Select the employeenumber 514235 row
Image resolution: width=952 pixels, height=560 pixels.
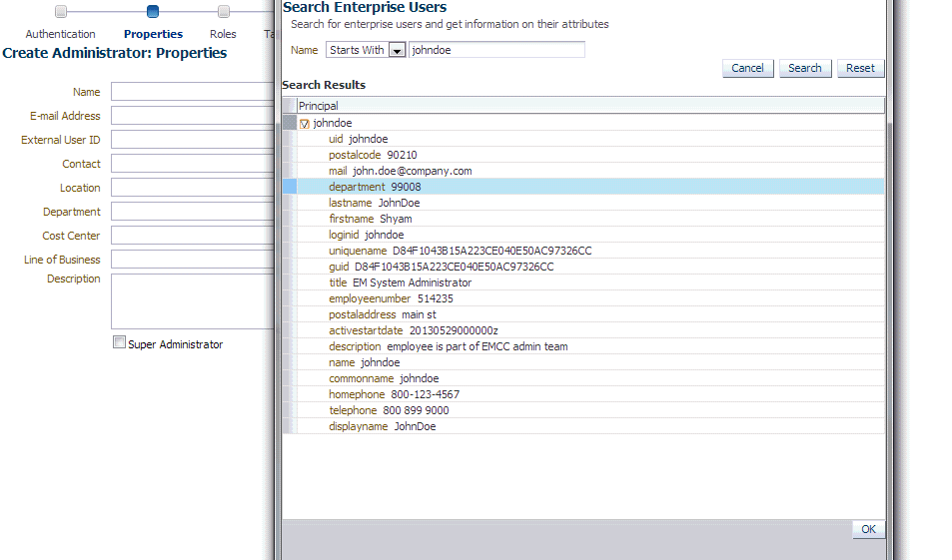(x=590, y=298)
